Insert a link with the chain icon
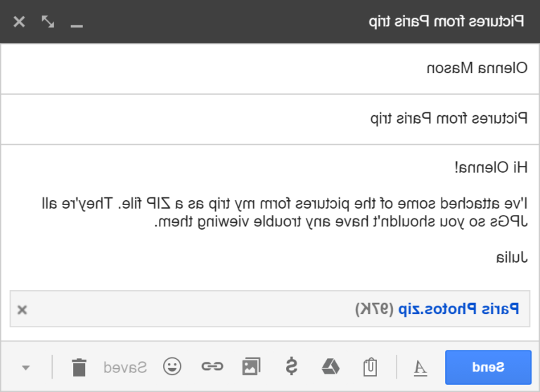This screenshot has height=392, width=540. [212, 366]
